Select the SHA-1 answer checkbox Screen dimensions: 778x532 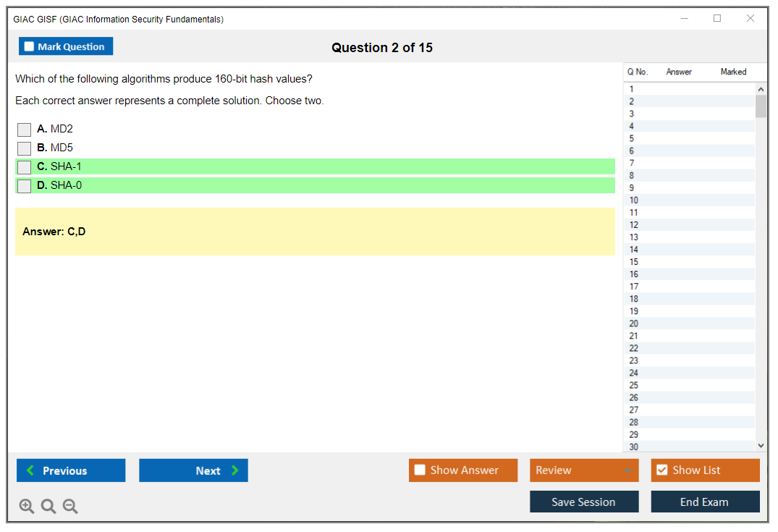[x=23, y=167]
